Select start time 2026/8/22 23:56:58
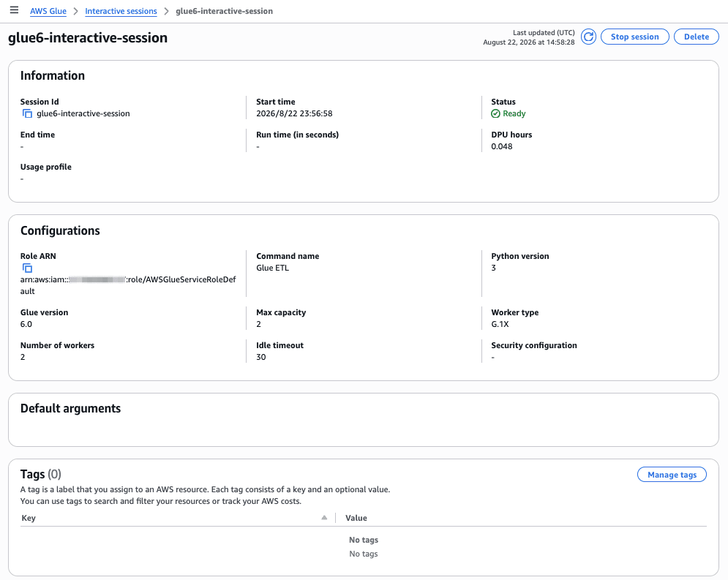This screenshot has height=580, width=728. click(x=294, y=113)
